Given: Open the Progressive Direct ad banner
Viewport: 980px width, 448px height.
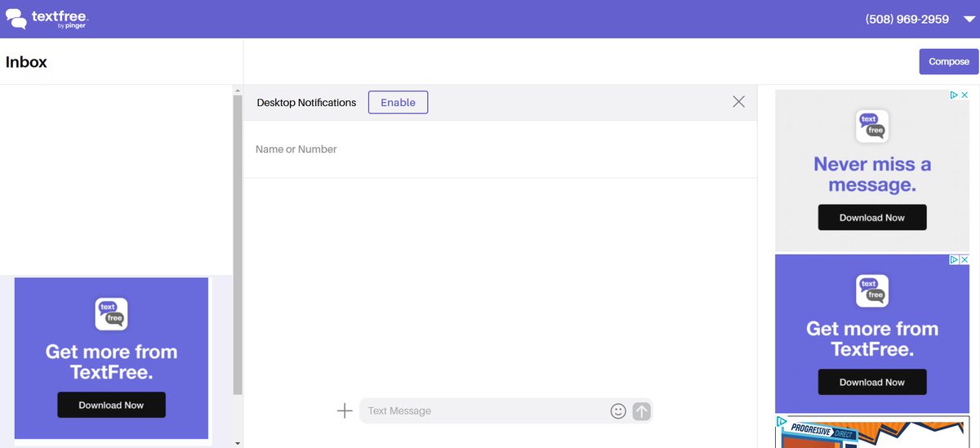Looking at the screenshot, I should 872,432.
